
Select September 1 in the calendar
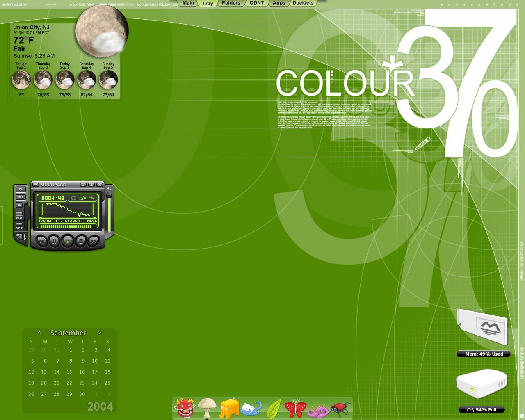[x=71, y=350]
